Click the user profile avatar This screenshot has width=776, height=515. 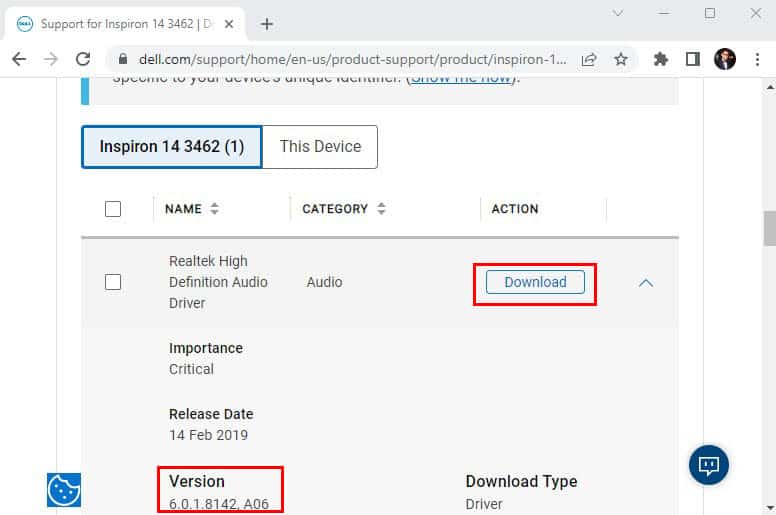[725, 59]
